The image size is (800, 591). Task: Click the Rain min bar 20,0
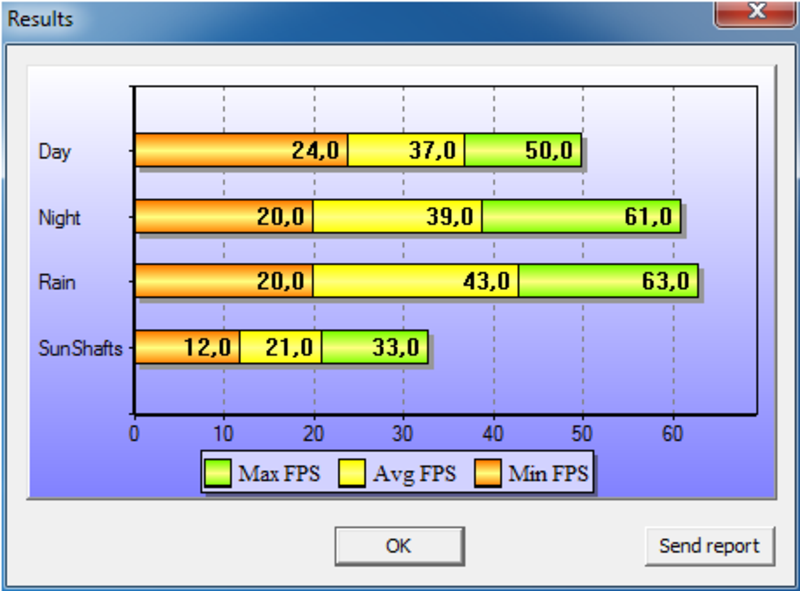click(224, 281)
